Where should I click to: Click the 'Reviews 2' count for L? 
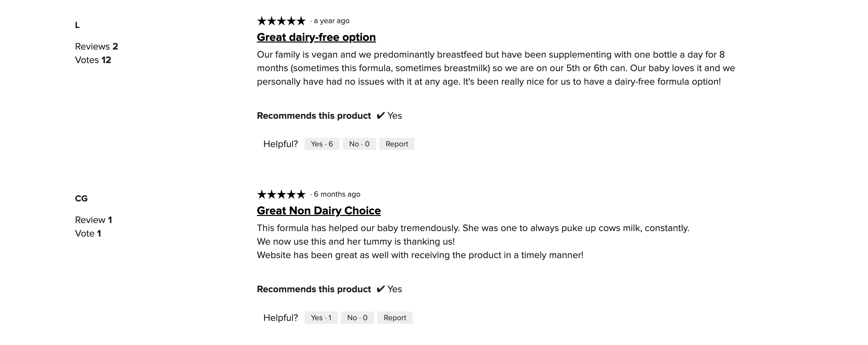click(96, 46)
